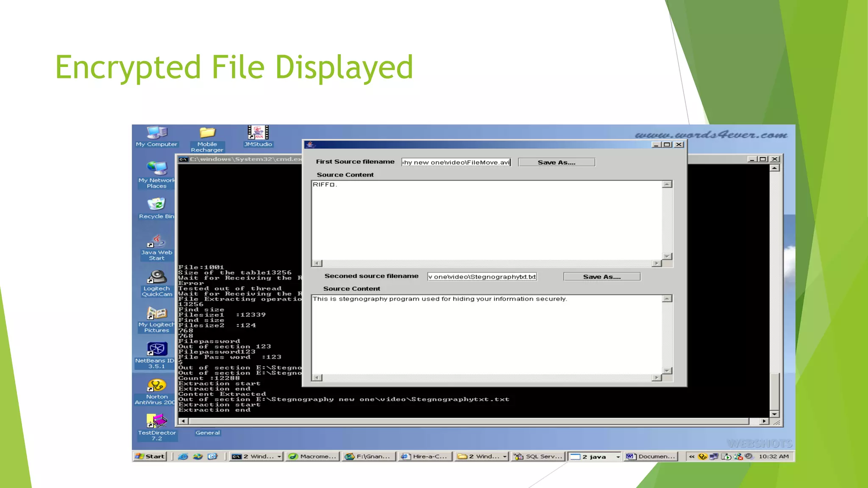
Task: Launch Internet Explorer from quick launch
Action: [x=183, y=456]
